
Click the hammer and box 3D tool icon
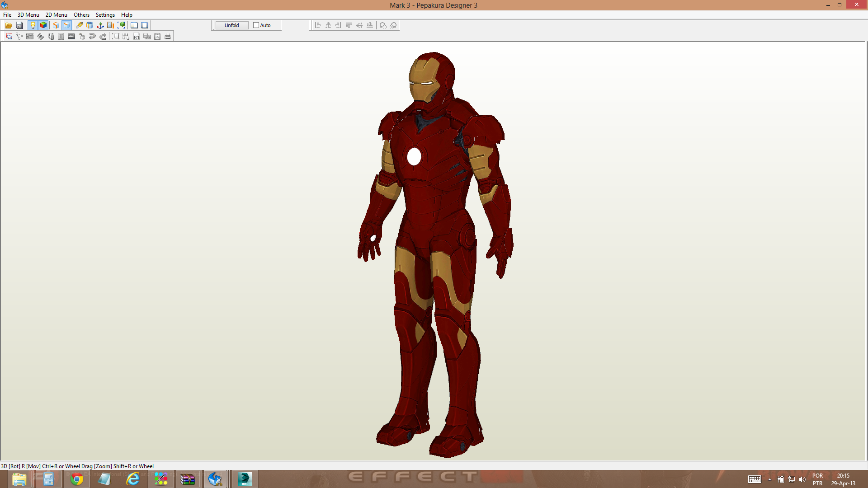tap(82, 37)
